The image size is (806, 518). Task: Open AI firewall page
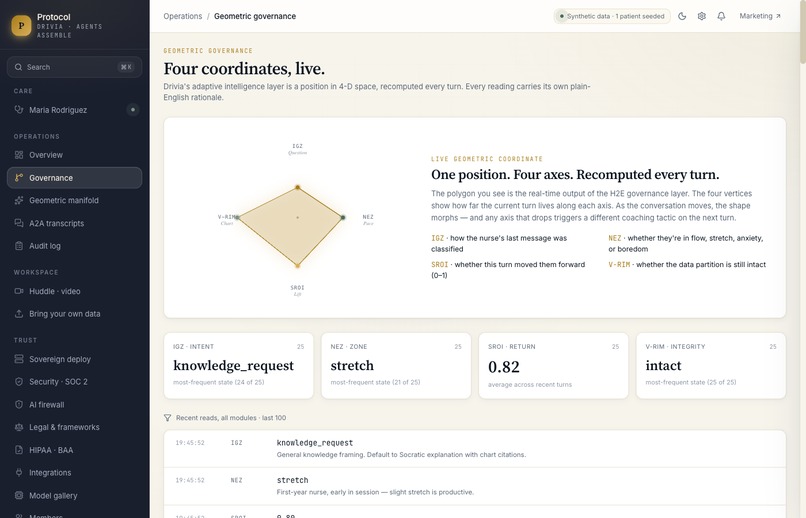point(75,404)
